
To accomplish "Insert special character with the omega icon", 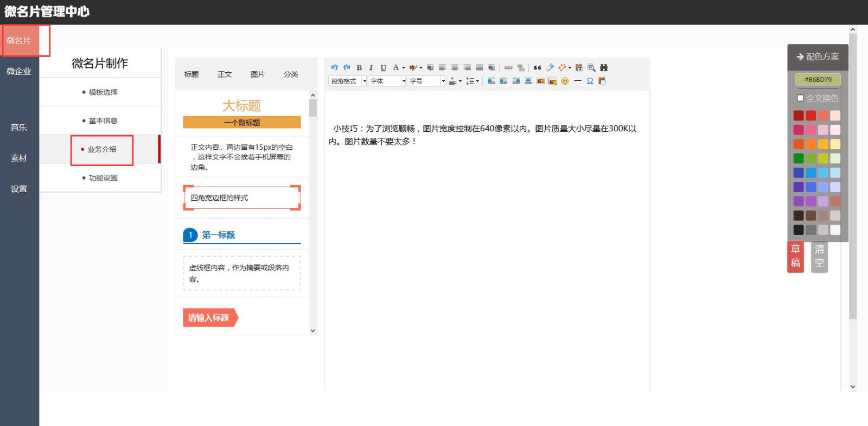I will coord(590,81).
